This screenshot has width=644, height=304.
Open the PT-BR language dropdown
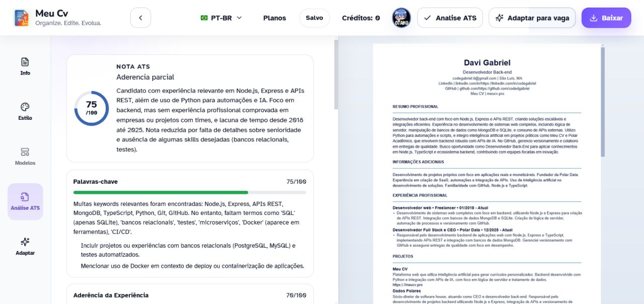221,18
